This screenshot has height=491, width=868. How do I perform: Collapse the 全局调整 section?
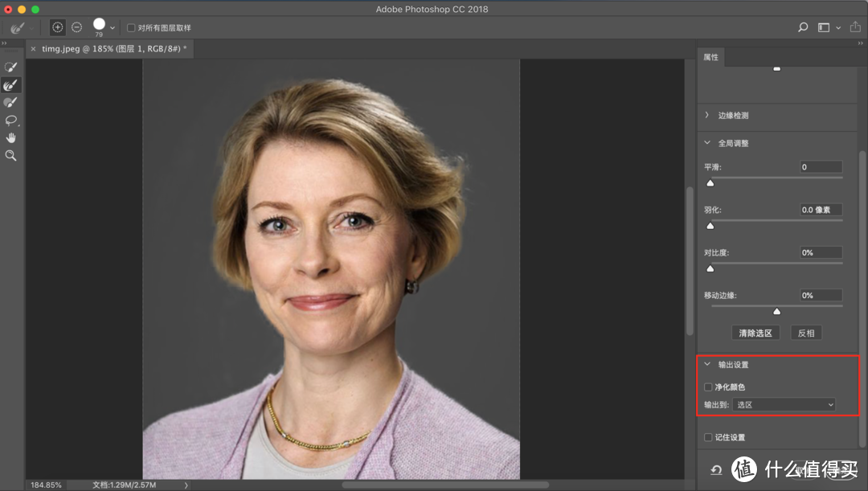pyautogui.click(x=707, y=143)
